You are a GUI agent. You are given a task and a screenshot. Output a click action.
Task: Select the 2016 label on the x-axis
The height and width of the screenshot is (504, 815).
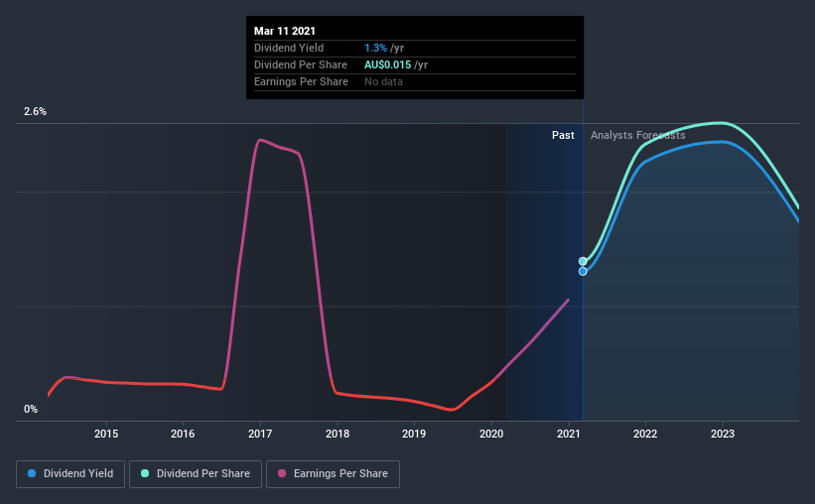tap(183, 434)
